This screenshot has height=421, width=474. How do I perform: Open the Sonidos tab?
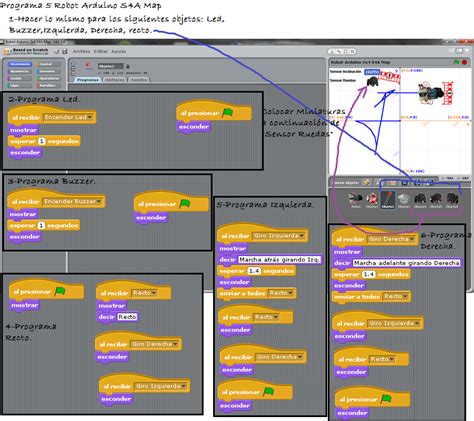pyautogui.click(x=138, y=80)
